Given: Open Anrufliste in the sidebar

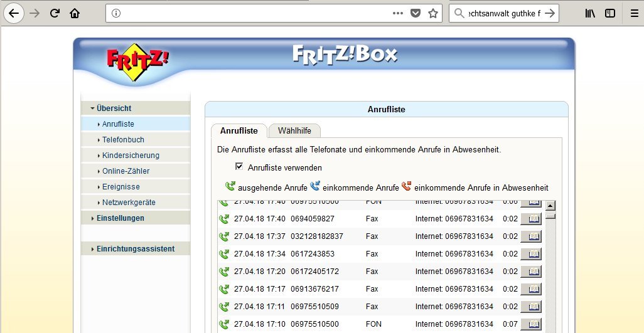Looking at the screenshot, I should (136, 124).
